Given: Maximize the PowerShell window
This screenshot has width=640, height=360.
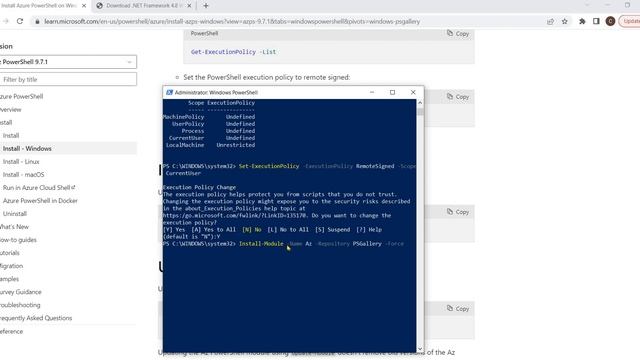Looking at the screenshot, I should click(x=392, y=92).
